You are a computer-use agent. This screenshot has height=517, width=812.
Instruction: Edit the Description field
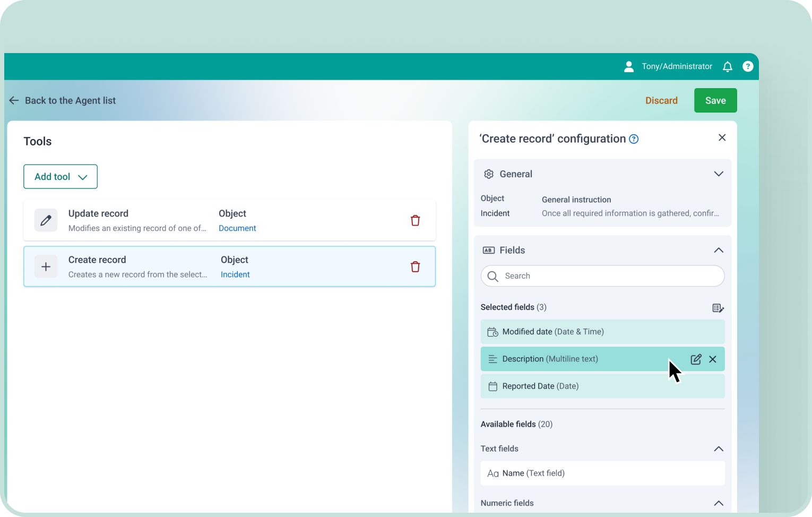click(696, 359)
